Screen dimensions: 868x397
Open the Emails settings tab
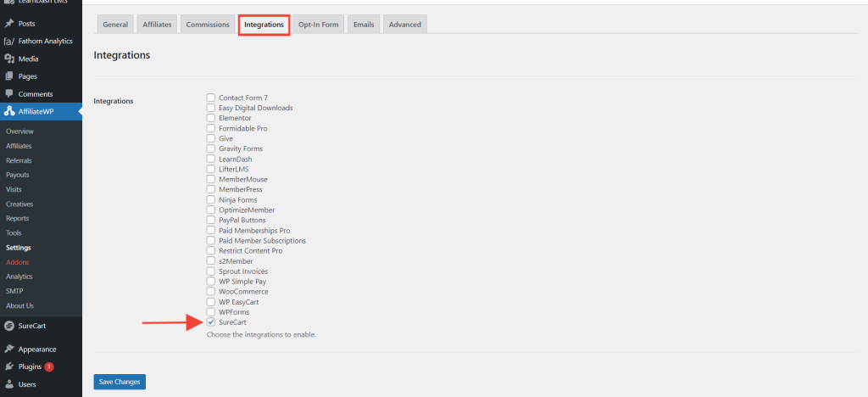point(364,25)
